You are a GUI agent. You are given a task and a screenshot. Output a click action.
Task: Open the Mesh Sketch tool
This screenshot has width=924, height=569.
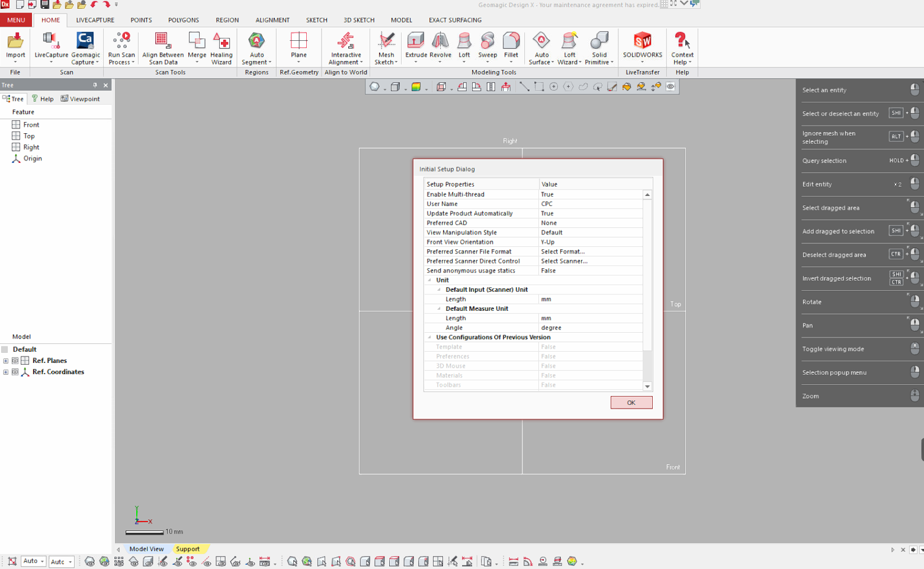tap(386, 48)
